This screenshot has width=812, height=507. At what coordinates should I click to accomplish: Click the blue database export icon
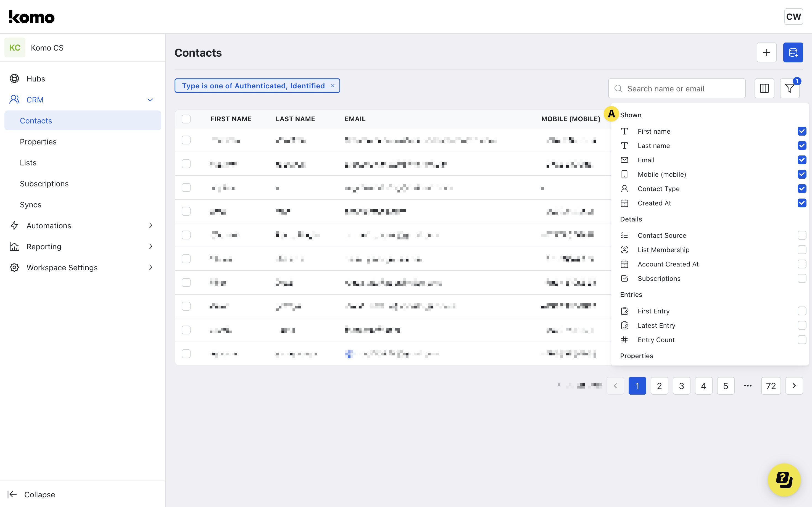pyautogui.click(x=793, y=52)
